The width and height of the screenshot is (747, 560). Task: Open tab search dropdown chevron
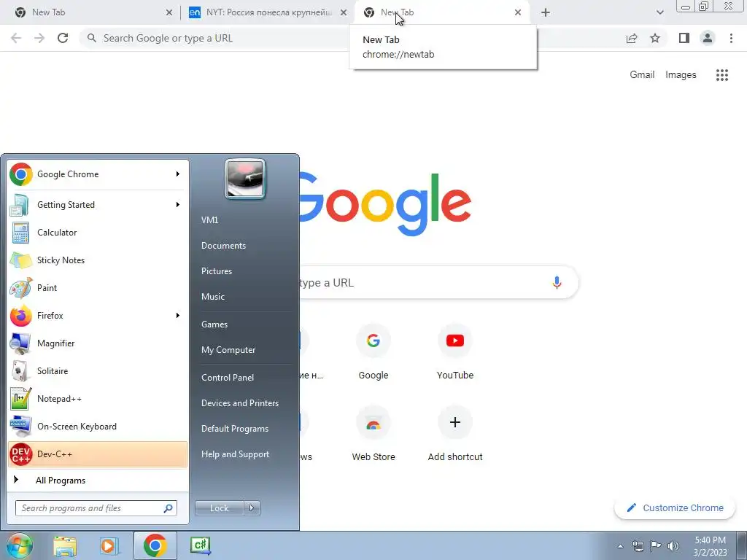[x=659, y=12]
